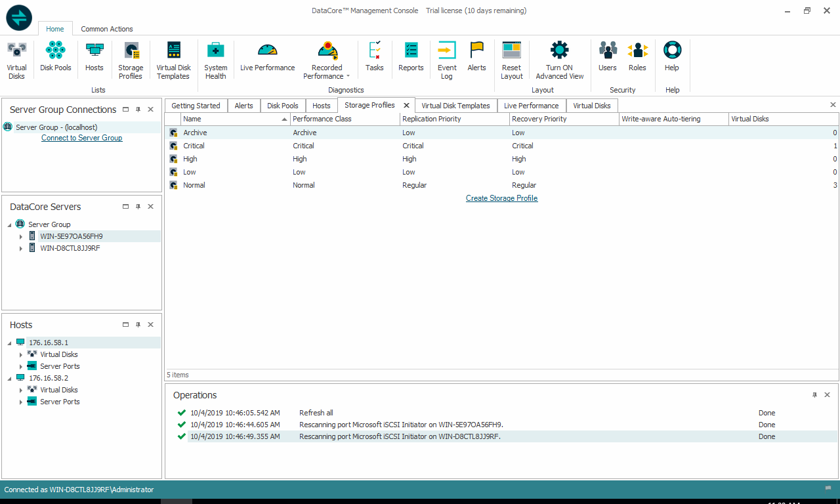This screenshot has height=504, width=840.
Task: Select the Normal storage profile row
Action: click(x=502, y=185)
